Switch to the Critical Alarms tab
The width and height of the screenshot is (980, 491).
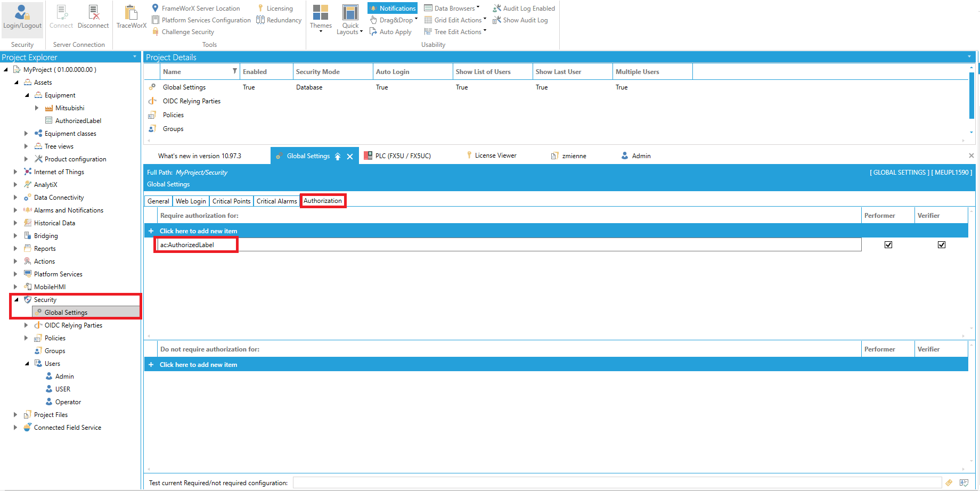click(276, 201)
